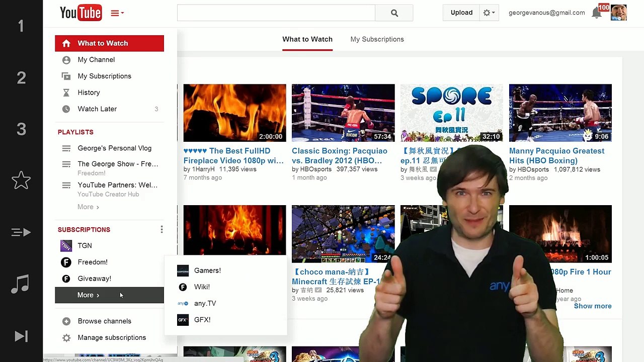The image size is (644, 362).
Task: Switch to the My Subscriptions tab
Action: (x=377, y=39)
